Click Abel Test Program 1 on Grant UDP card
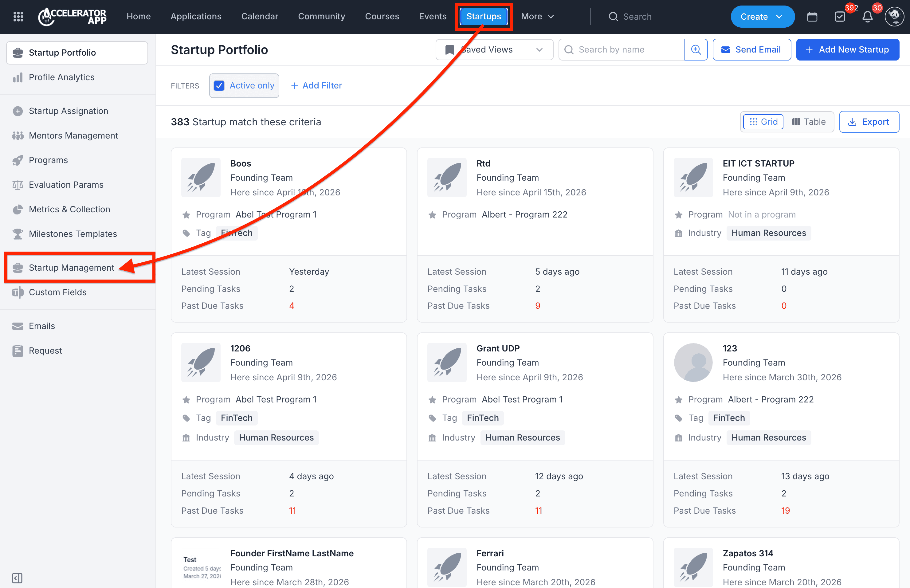 coord(522,399)
